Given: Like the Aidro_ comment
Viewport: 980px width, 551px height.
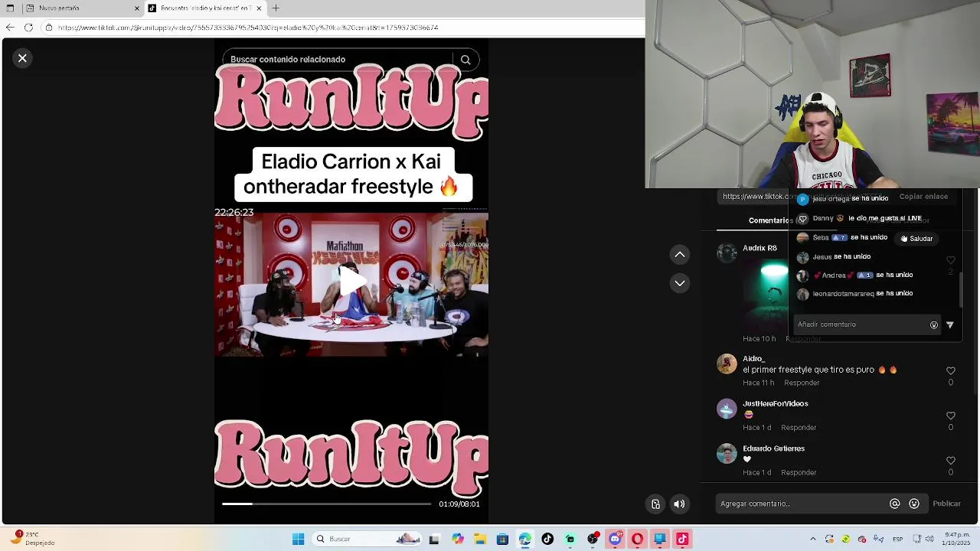Looking at the screenshot, I should click(951, 371).
